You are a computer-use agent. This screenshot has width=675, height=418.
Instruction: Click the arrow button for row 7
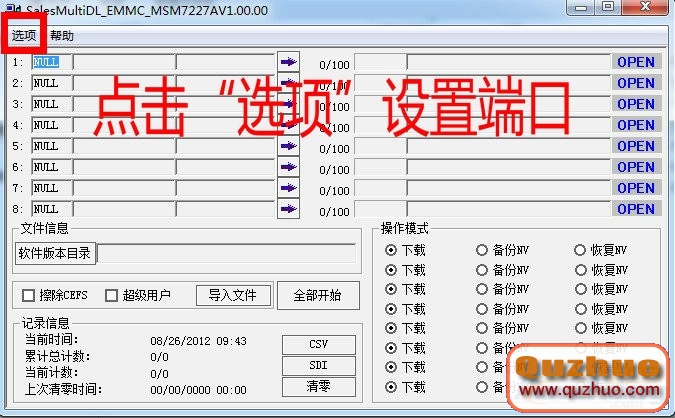pyautogui.click(x=288, y=188)
